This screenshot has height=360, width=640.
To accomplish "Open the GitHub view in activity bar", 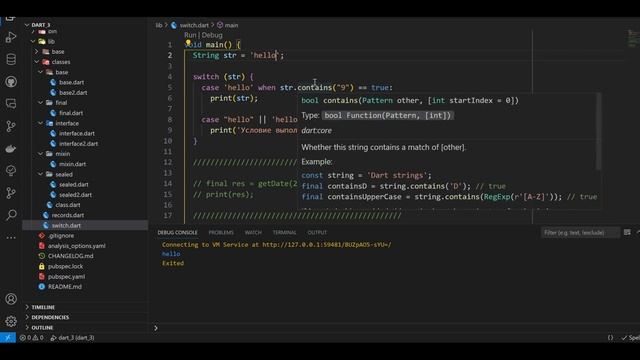I will click(11, 82).
